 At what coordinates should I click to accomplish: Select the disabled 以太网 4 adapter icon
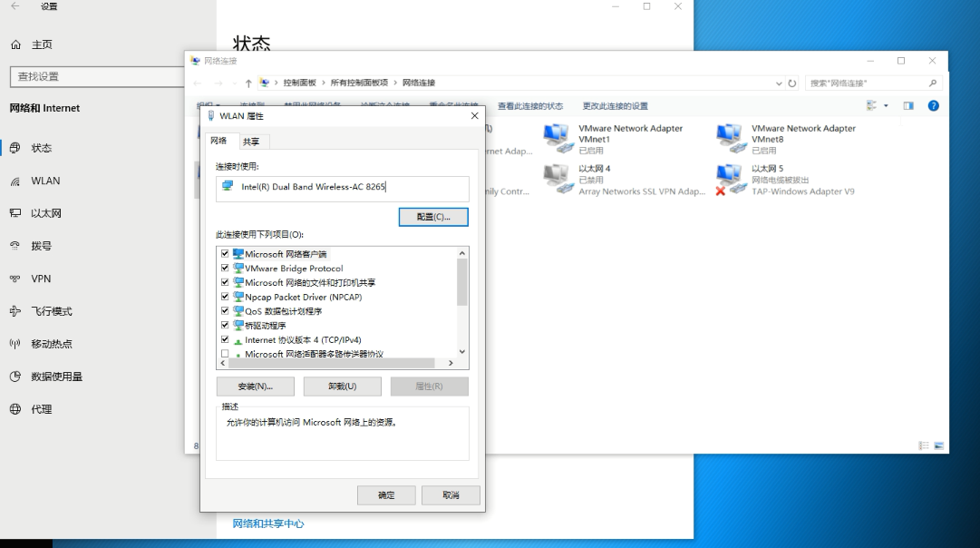(x=558, y=179)
